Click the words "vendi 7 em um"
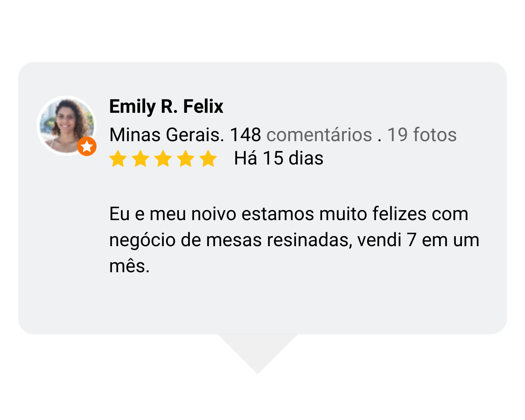Viewport: 525px width, 420px height. point(418,240)
